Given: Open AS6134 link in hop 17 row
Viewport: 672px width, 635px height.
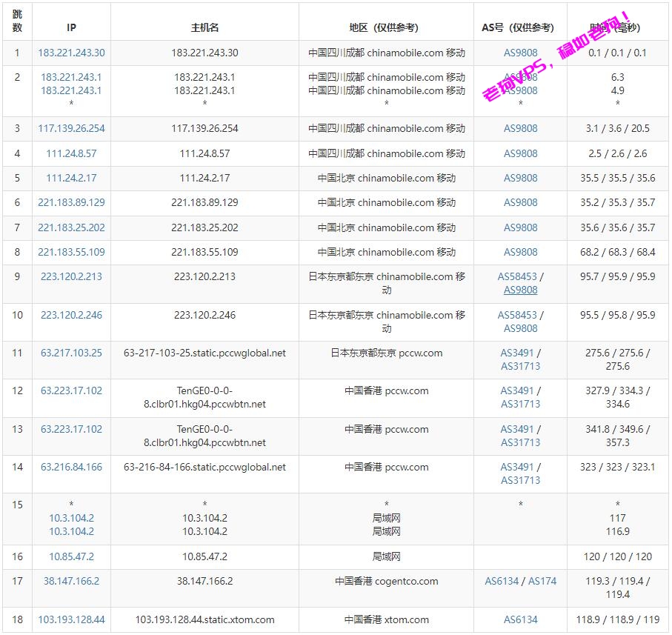Looking at the screenshot, I should coord(502,581).
